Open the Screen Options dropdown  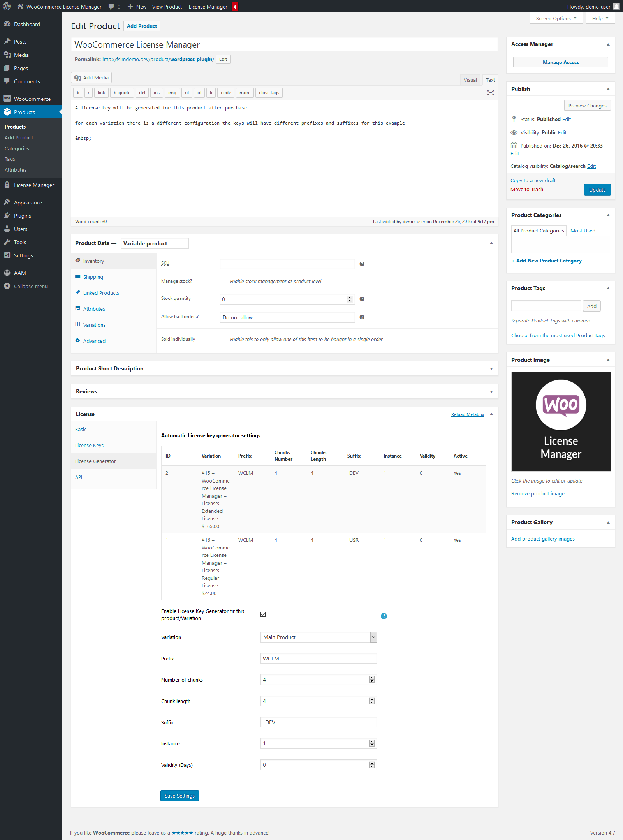pos(556,18)
